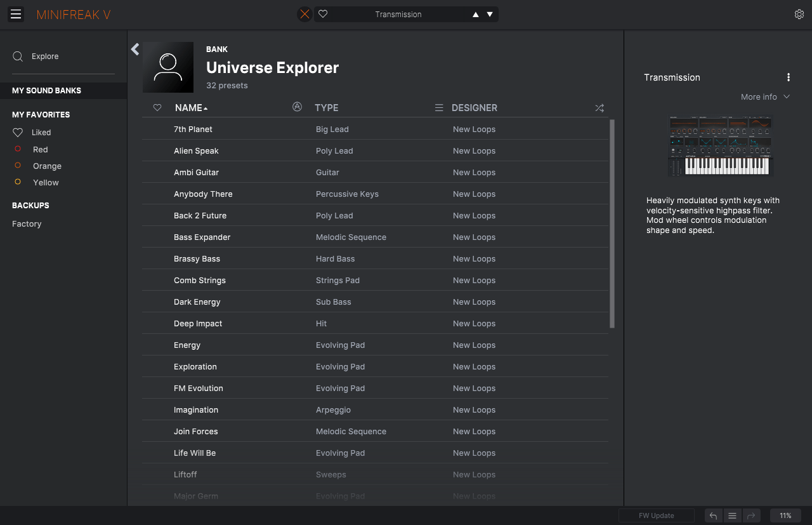Image resolution: width=812 pixels, height=525 pixels.
Task: Click the shuffle presets icon
Action: pyautogui.click(x=599, y=108)
